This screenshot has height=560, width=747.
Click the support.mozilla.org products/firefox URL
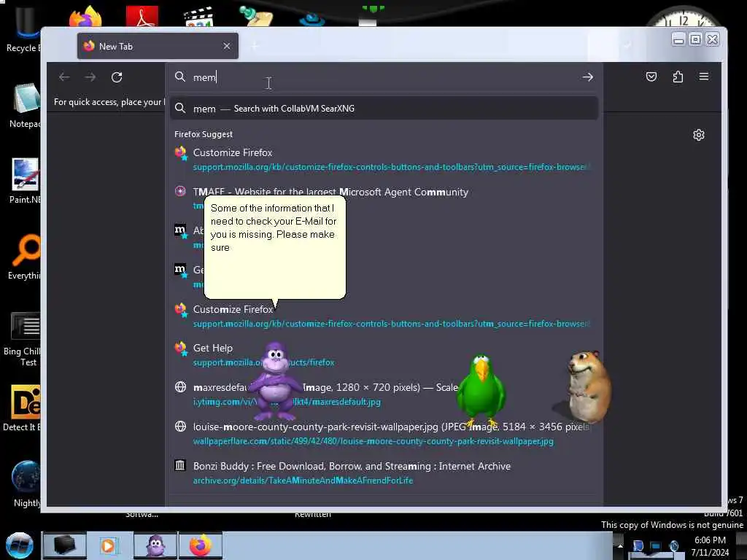[x=263, y=362]
